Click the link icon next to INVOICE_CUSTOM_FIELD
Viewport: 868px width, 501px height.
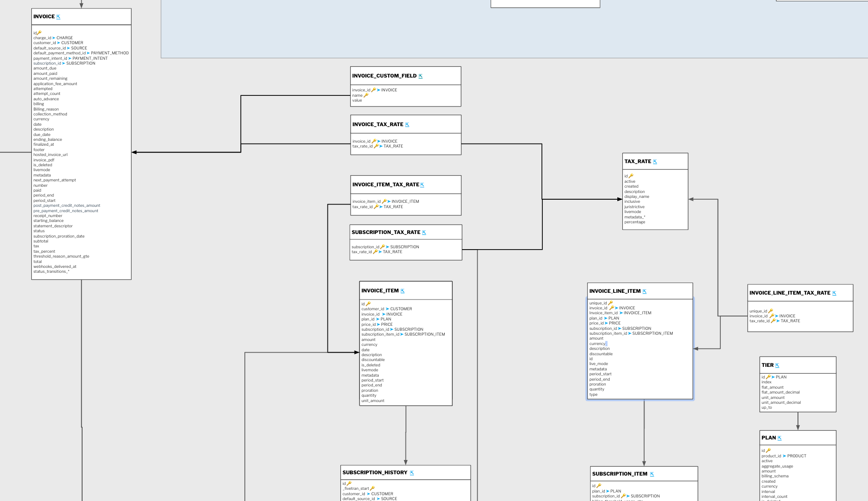[x=420, y=76]
